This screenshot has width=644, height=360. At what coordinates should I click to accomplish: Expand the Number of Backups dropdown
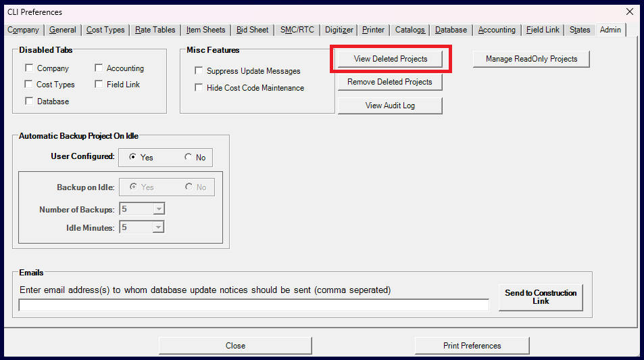[x=159, y=209]
